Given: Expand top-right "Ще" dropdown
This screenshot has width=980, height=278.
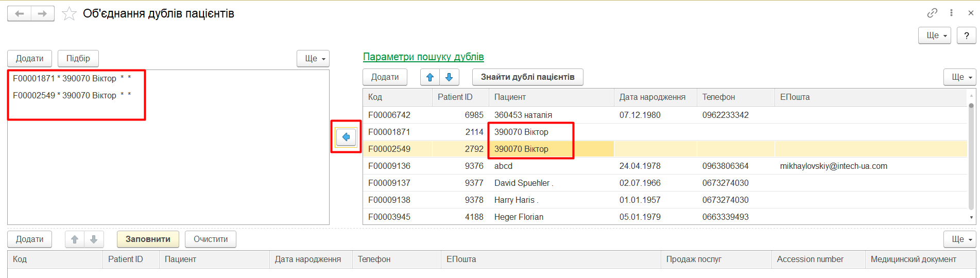Looking at the screenshot, I should 934,36.
